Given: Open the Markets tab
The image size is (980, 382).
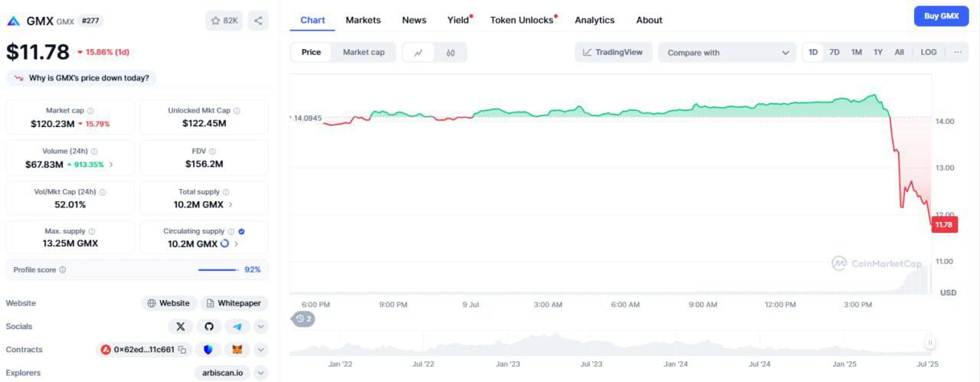Looking at the screenshot, I should pyautogui.click(x=363, y=20).
